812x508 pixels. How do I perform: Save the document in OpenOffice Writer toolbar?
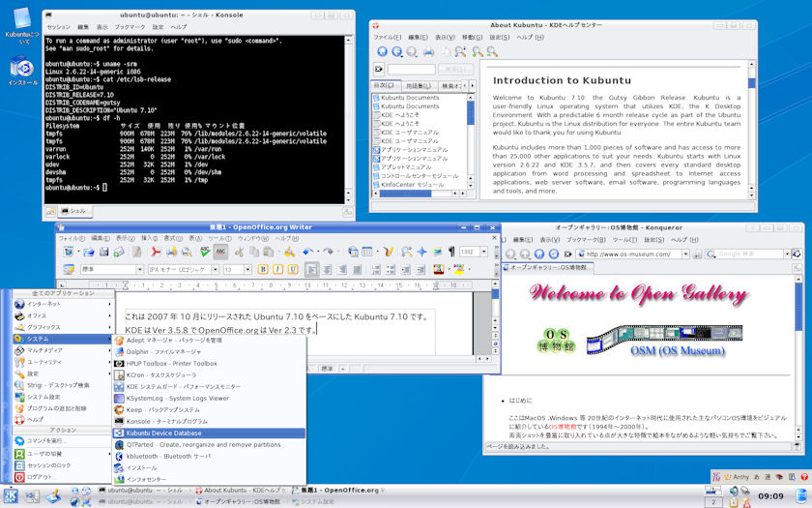click(104, 252)
